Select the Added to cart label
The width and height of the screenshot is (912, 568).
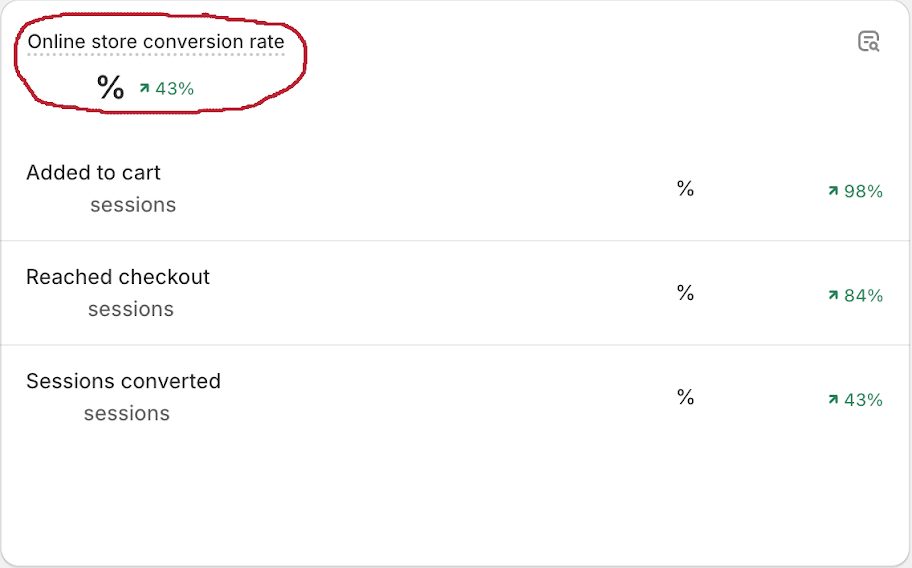point(93,172)
